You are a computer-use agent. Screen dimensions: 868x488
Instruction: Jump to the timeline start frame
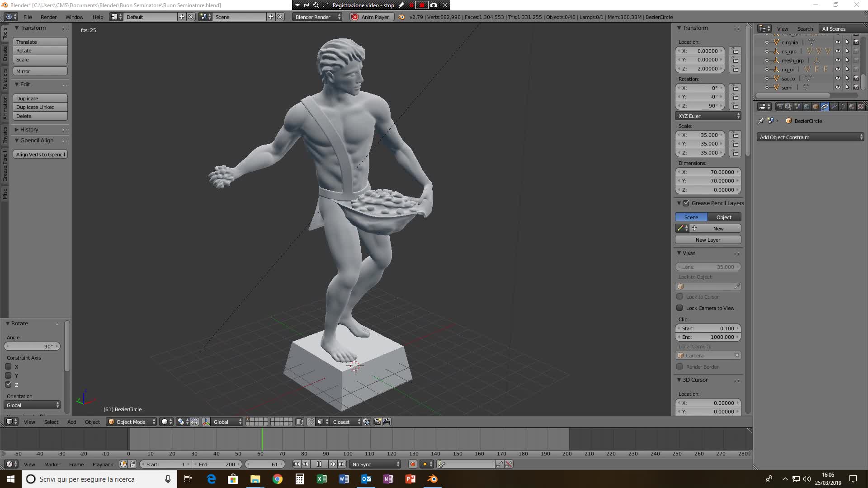click(x=297, y=464)
